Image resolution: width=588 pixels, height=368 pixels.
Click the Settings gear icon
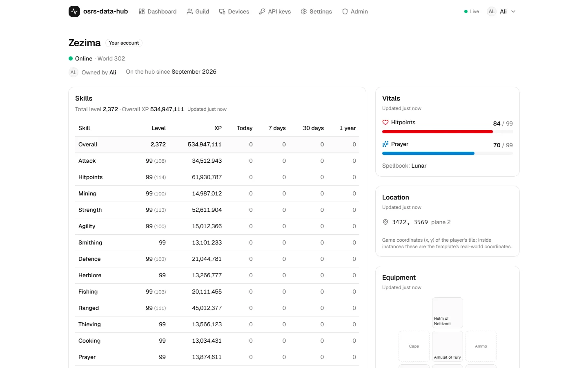304,11
